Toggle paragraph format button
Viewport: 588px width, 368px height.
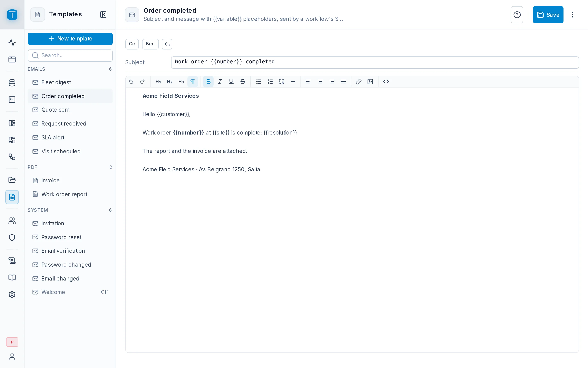[193, 82]
